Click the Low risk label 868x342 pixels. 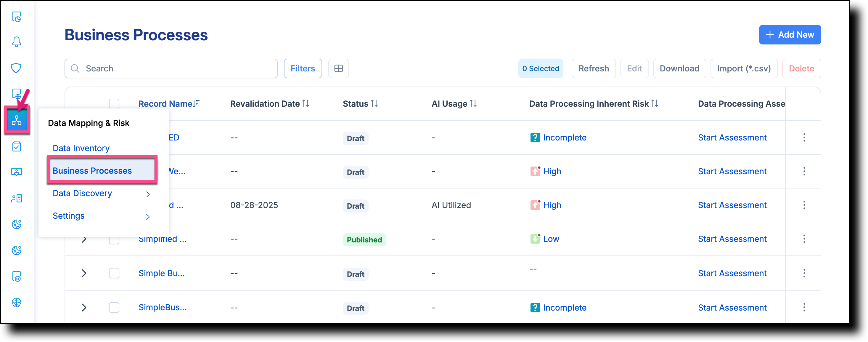[551, 239]
